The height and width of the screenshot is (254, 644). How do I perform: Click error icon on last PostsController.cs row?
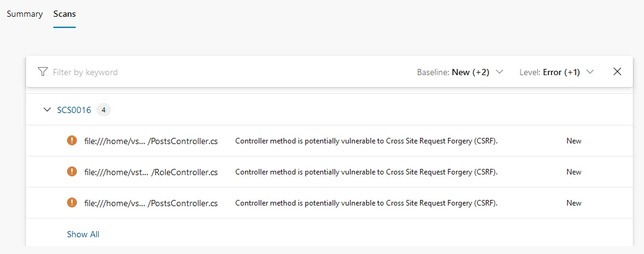[72, 203]
